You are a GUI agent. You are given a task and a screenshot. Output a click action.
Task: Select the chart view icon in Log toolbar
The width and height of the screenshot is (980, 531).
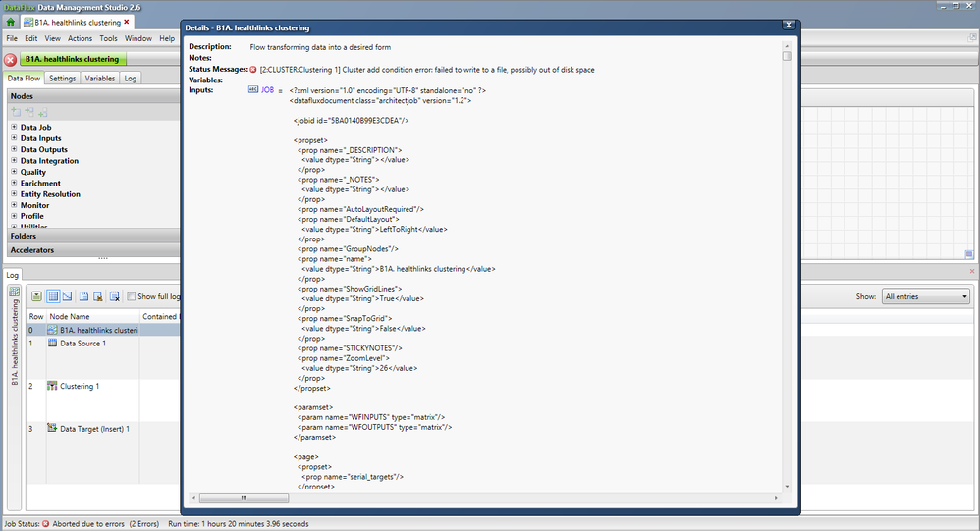pyautogui.click(x=67, y=296)
